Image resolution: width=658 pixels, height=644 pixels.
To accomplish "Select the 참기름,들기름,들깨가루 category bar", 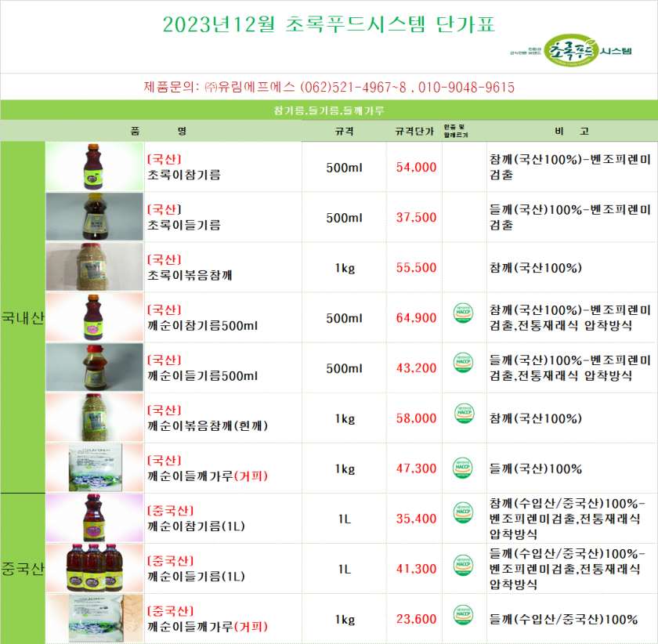I will pos(329,110).
